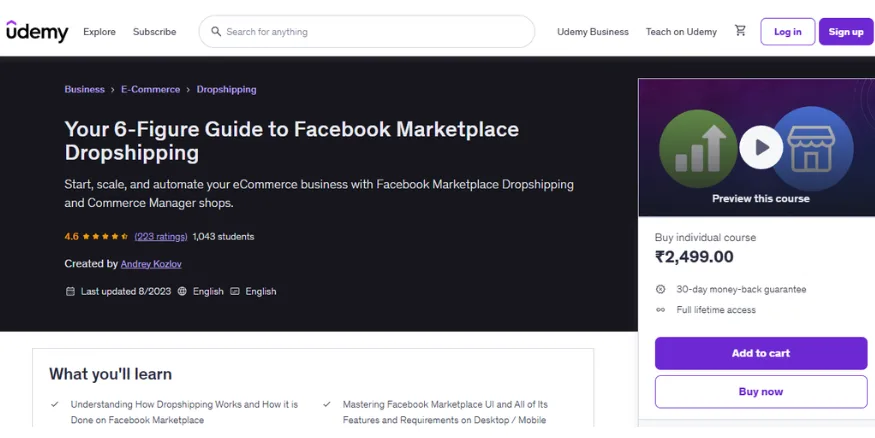
Task: Play the course preview video
Action: pyautogui.click(x=761, y=147)
